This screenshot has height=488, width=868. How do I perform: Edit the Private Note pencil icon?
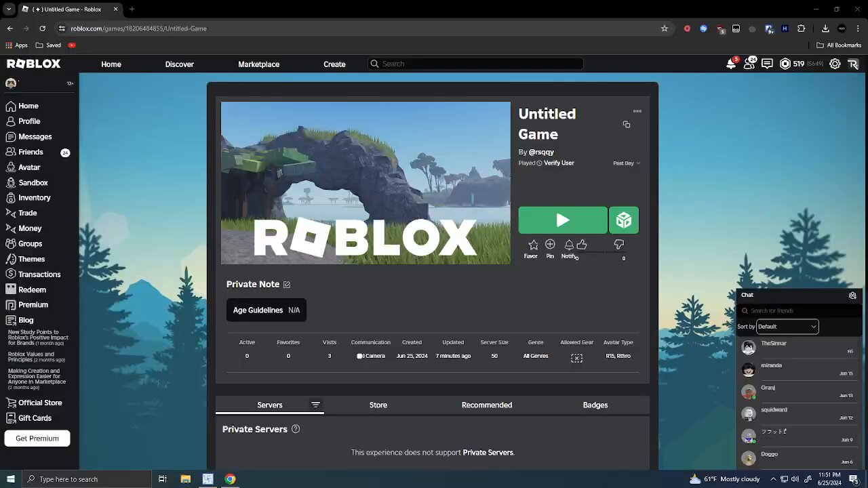coord(287,285)
